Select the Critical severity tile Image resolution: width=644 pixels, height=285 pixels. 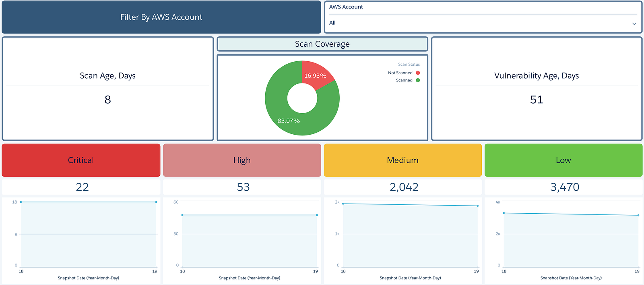[x=81, y=160]
